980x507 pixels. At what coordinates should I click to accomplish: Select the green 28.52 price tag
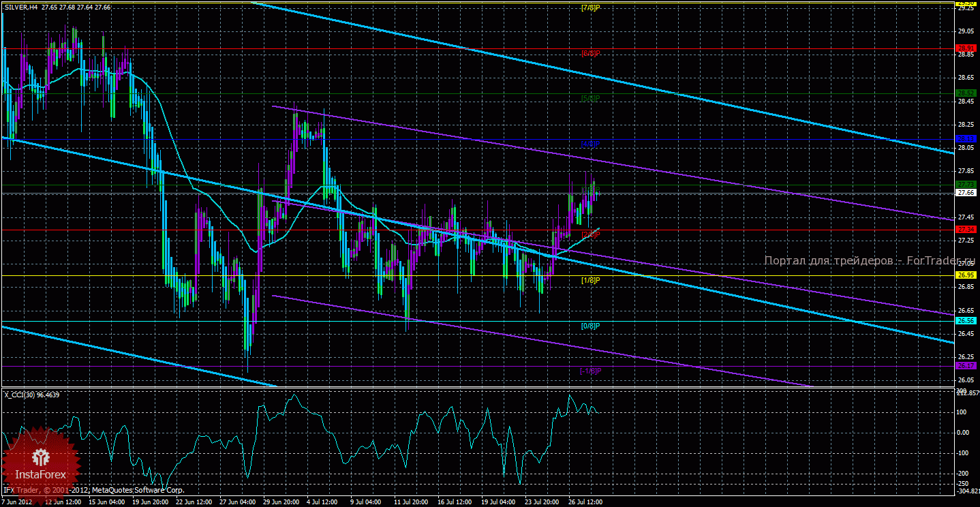(x=966, y=93)
